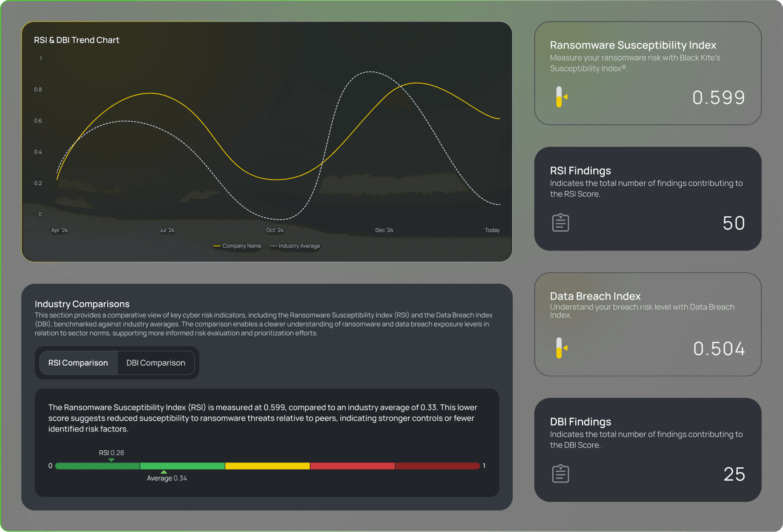Viewport: 783px width, 532px height.
Task: Switch to the DBI Comparison tab
Action: point(156,363)
